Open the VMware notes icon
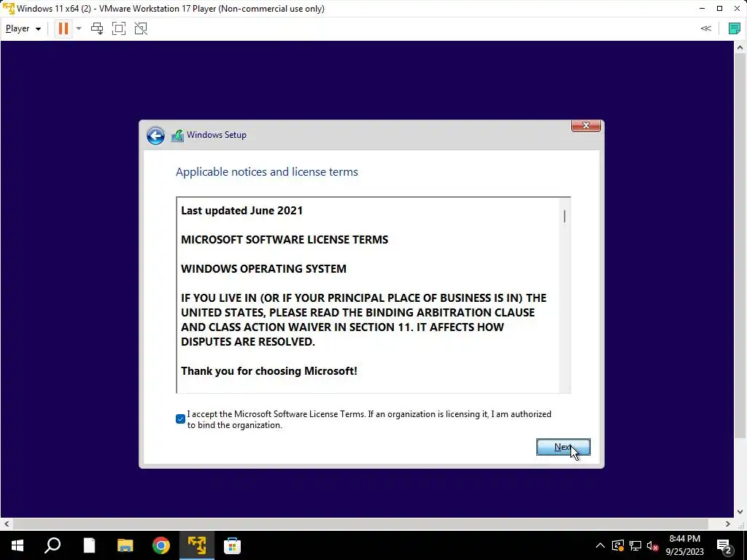The width and height of the screenshot is (747, 560). [734, 28]
